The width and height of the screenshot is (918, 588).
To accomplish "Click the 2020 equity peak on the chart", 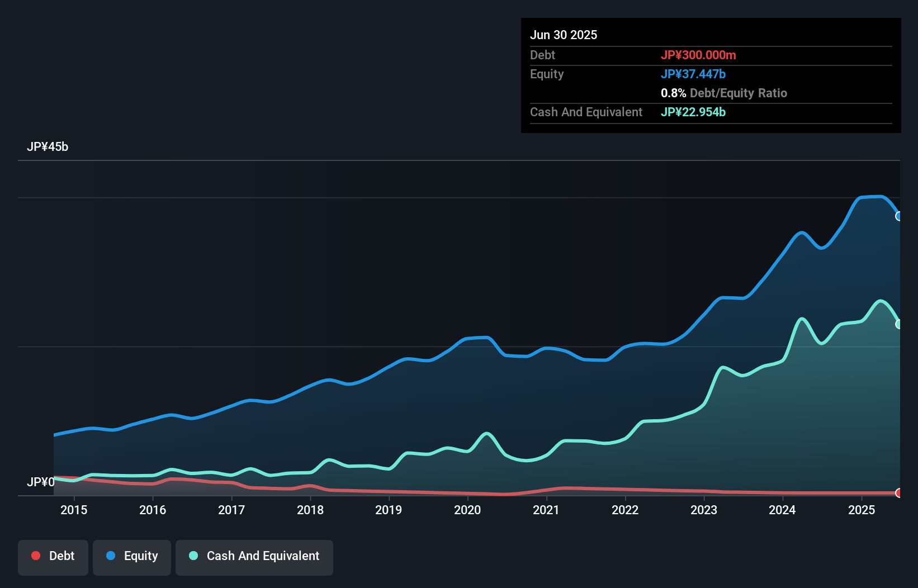I will [x=478, y=337].
